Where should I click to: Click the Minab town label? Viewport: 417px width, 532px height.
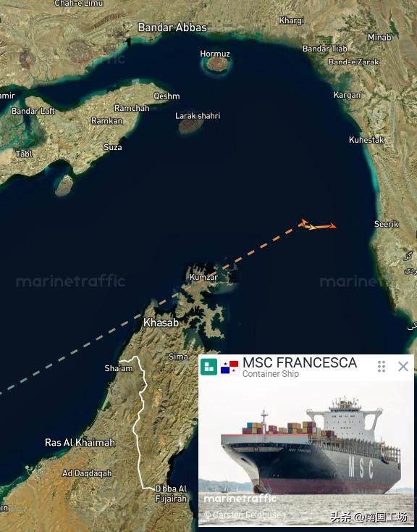379,37
